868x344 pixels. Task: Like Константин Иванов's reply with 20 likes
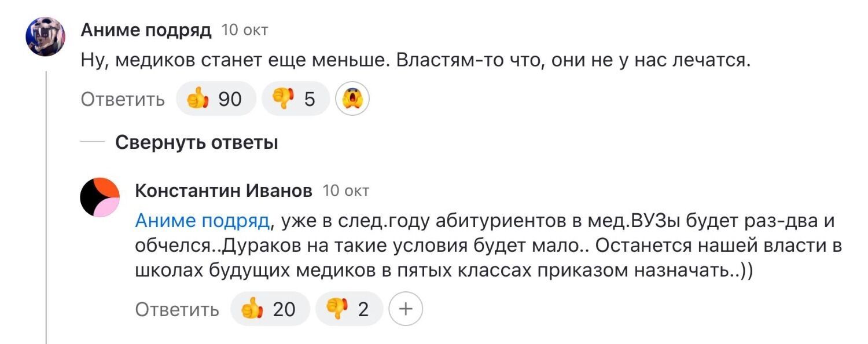pos(270,309)
